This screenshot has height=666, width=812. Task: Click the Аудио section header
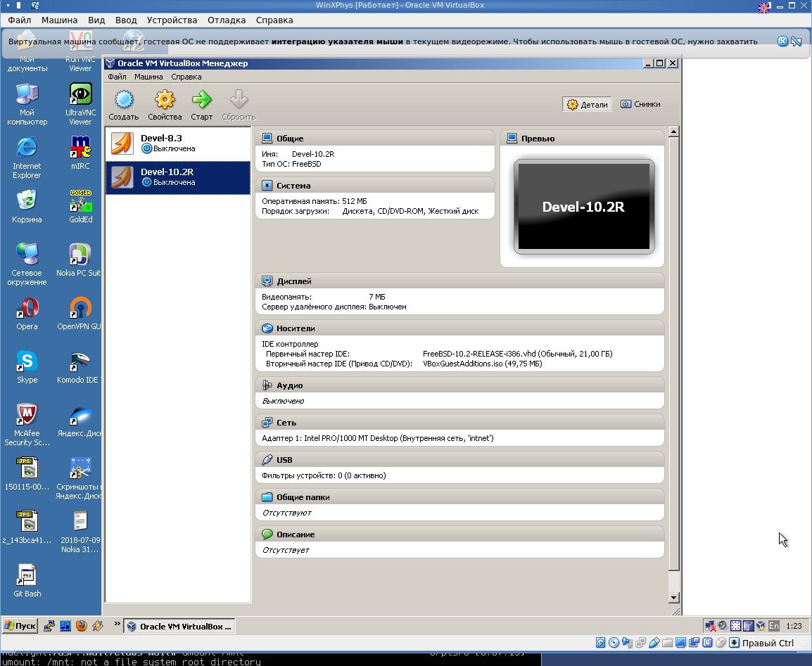(x=460, y=385)
